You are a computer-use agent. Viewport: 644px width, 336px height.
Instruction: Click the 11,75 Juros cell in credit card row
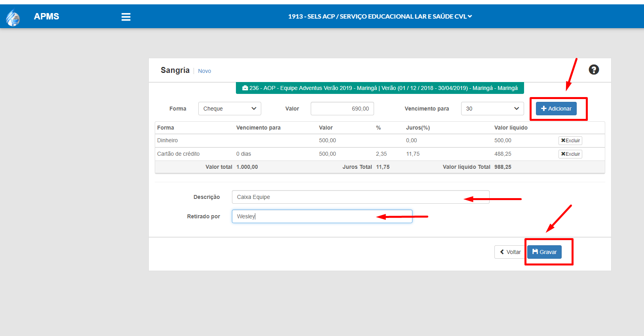(413, 154)
